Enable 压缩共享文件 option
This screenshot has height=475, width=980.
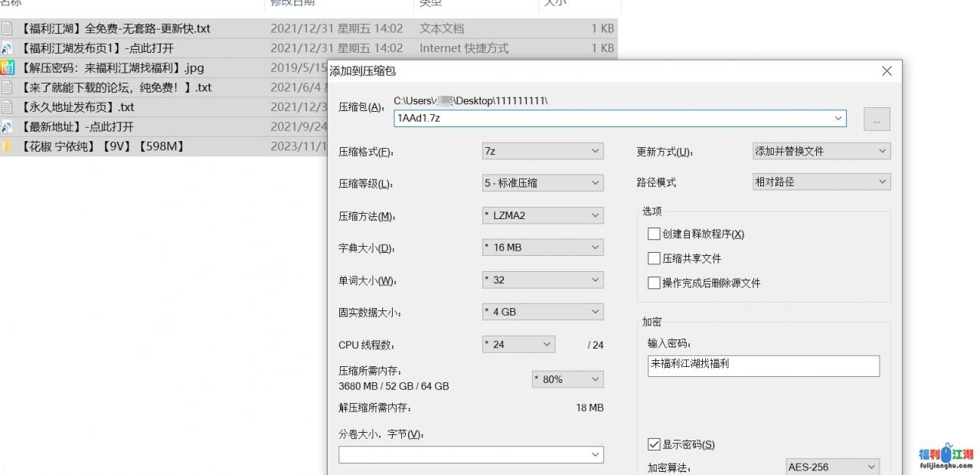[653, 258]
